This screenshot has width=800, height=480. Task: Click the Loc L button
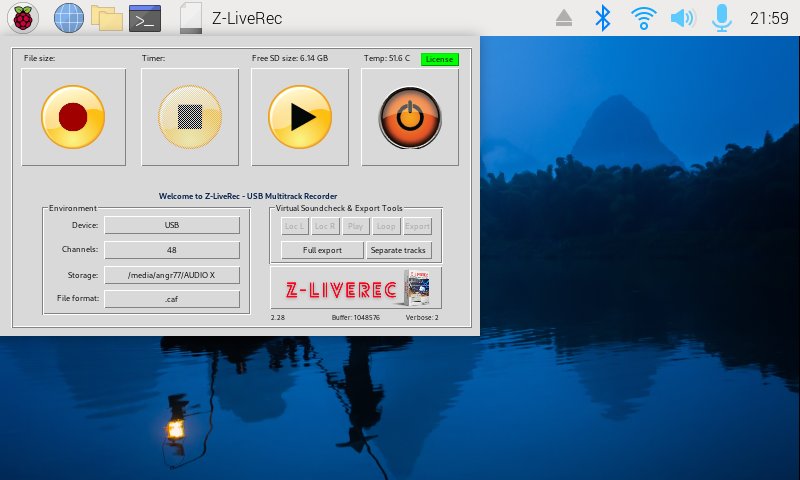(294, 226)
